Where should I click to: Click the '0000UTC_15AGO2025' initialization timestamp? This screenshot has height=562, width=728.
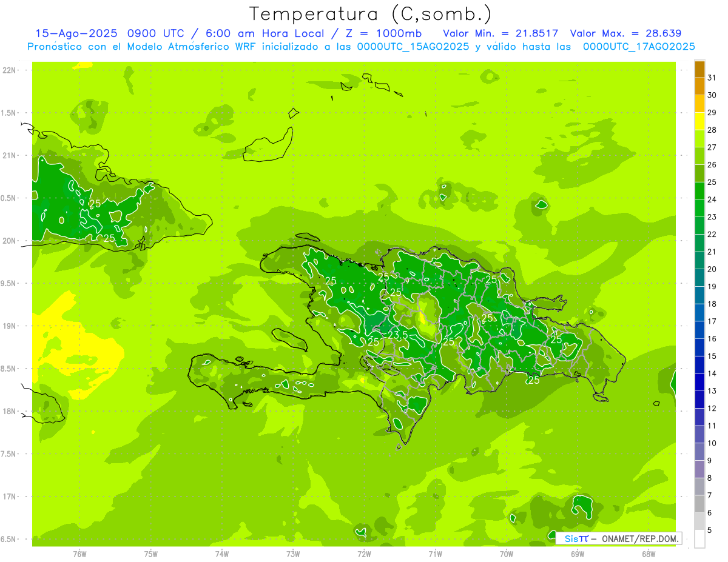click(413, 47)
